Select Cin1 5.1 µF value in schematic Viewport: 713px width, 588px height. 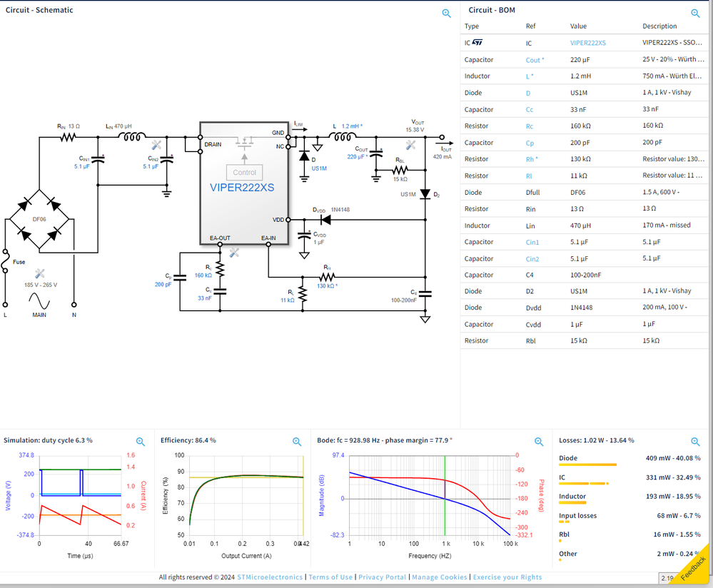tap(82, 166)
